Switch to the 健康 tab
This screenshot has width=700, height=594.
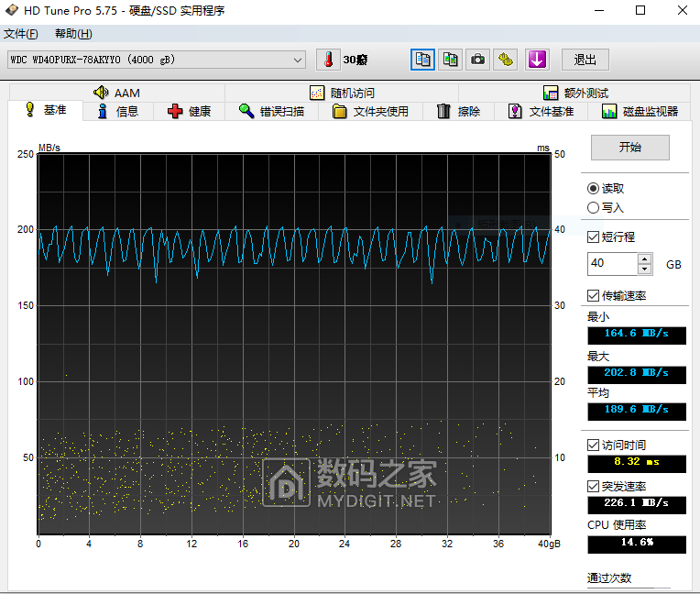pyautogui.click(x=190, y=111)
